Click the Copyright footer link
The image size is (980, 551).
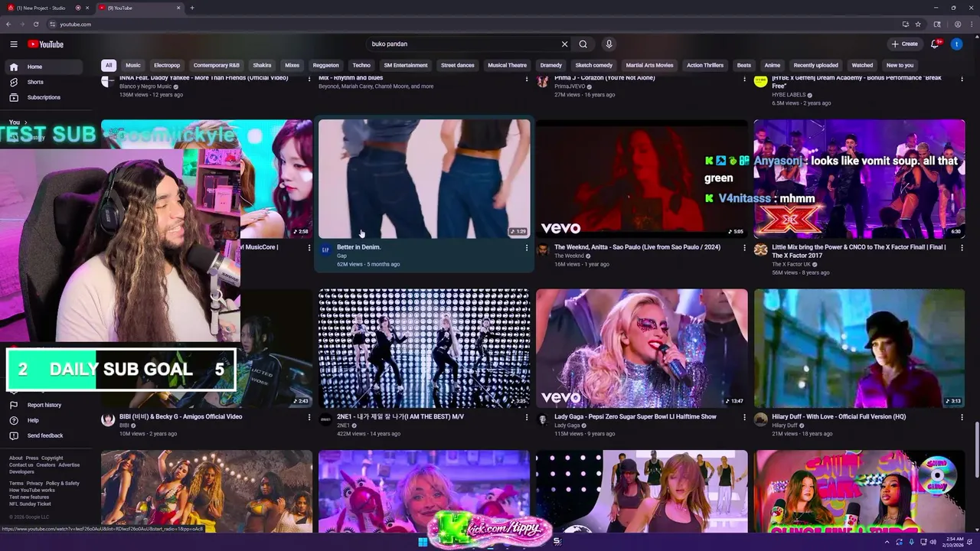[x=52, y=458]
